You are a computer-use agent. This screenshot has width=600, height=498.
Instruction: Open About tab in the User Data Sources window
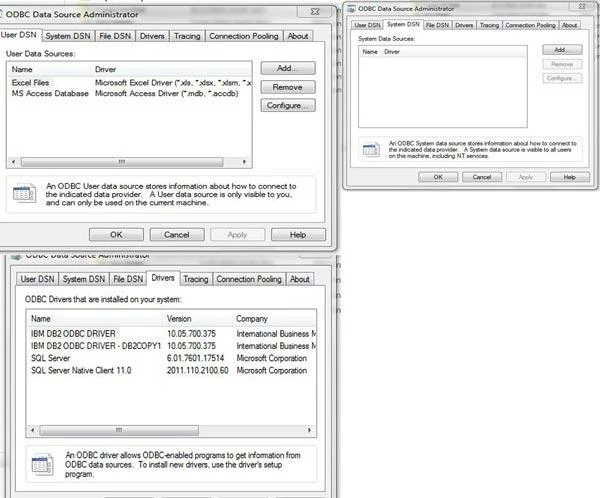point(298,36)
